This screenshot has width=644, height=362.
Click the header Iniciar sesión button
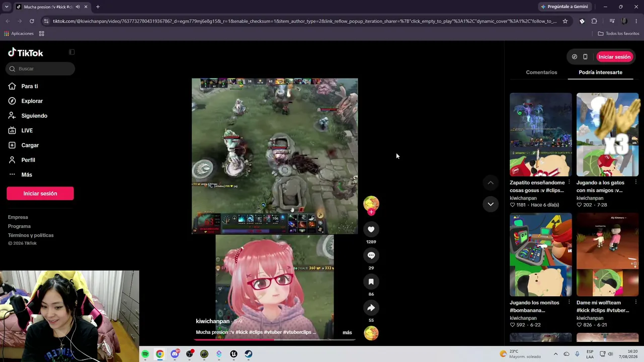[614, 57]
